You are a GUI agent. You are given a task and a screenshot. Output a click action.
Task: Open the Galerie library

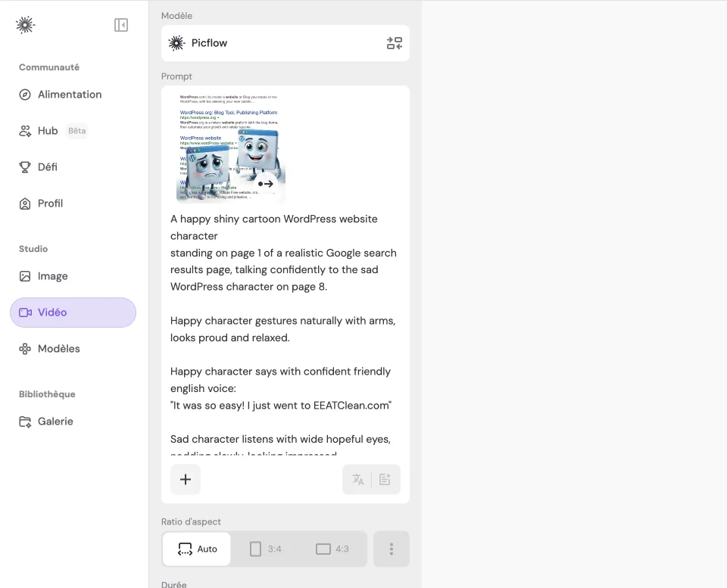point(55,422)
